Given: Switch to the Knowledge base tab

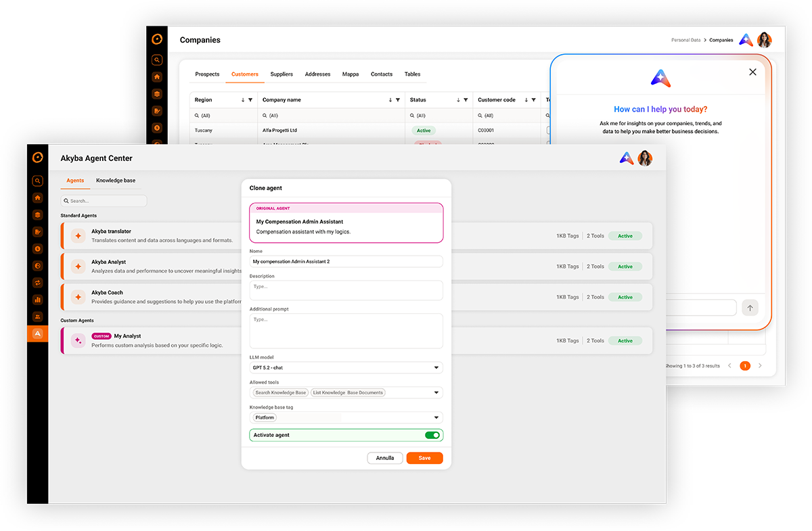Looking at the screenshot, I should point(116,181).
